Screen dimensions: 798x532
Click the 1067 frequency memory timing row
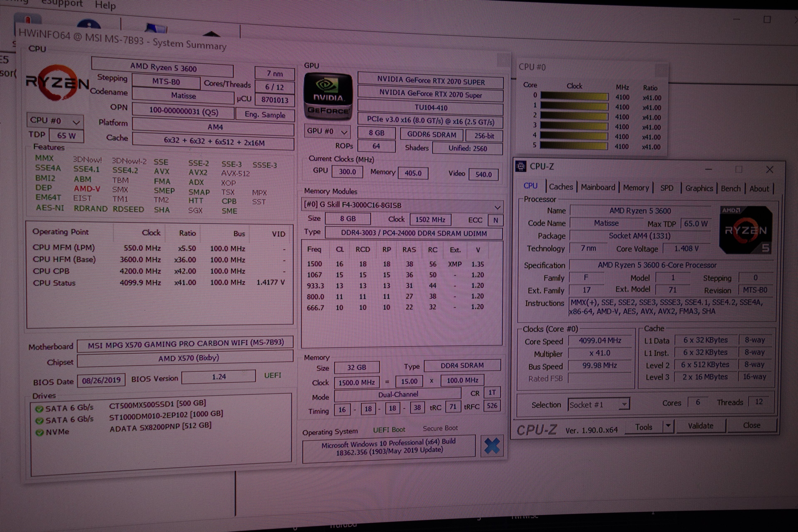coord(396,275)
